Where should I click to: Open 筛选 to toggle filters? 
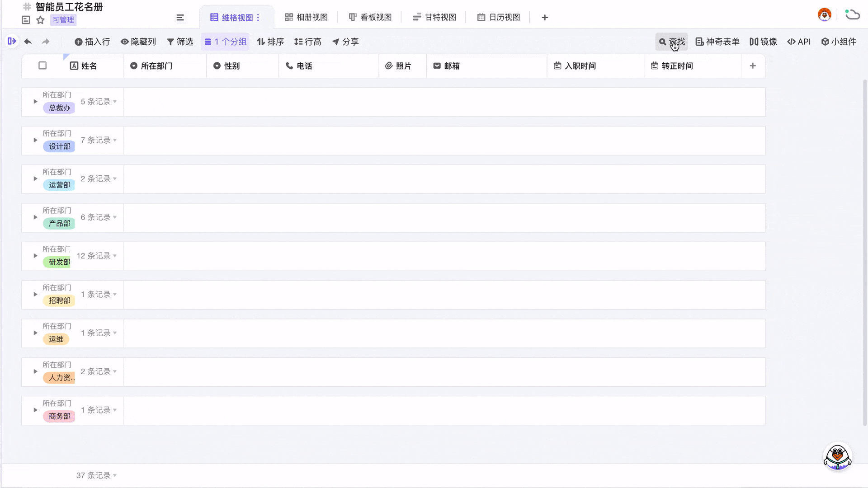179,41
